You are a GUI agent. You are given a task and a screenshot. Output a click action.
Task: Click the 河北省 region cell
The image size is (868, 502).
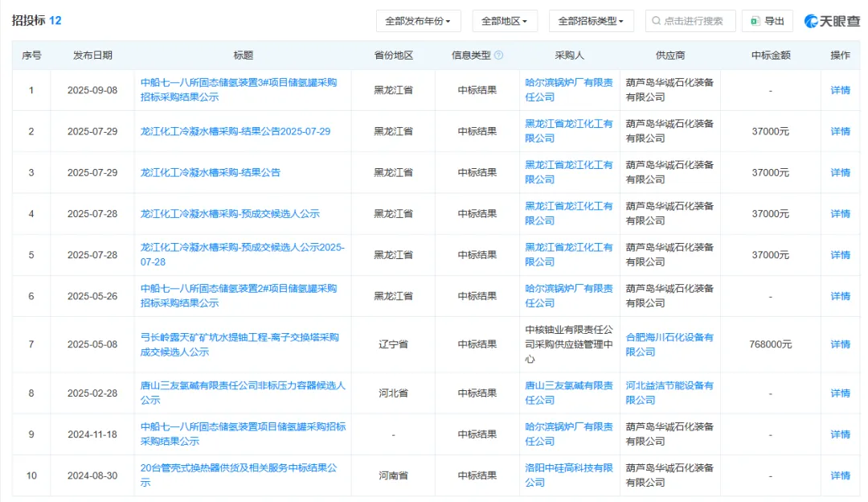[394, 393]
